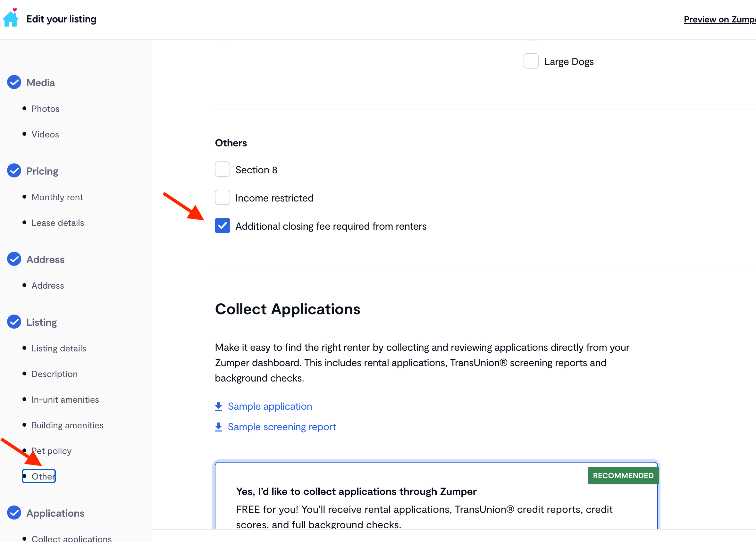Click the Media section checkmark icon
756x542 pixels.
click(14, 82)
